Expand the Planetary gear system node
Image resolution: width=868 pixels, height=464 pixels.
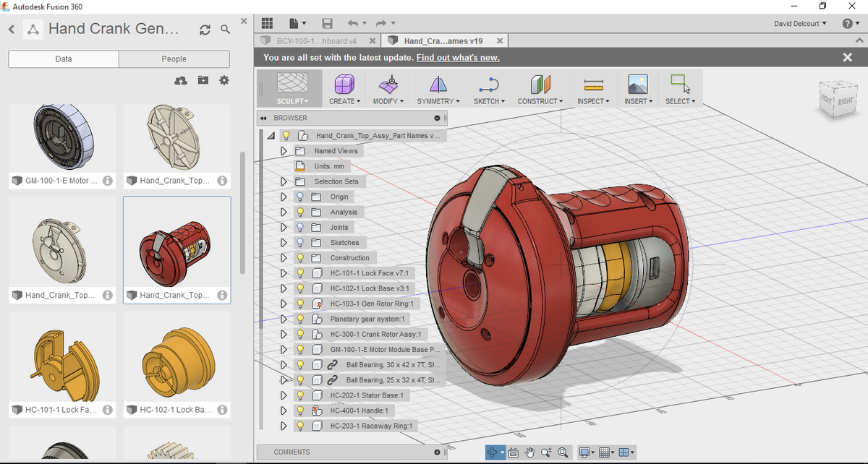284,319
